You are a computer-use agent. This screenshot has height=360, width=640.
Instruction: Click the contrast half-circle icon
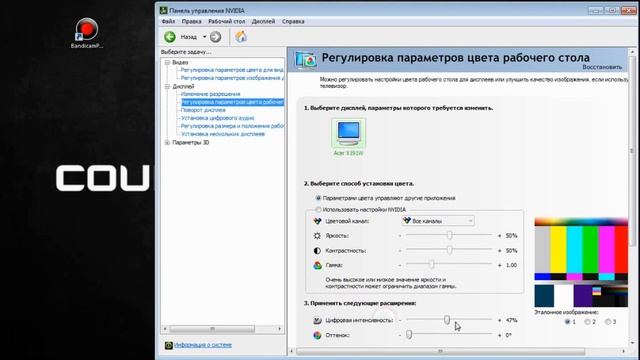[x=317, y=250]
